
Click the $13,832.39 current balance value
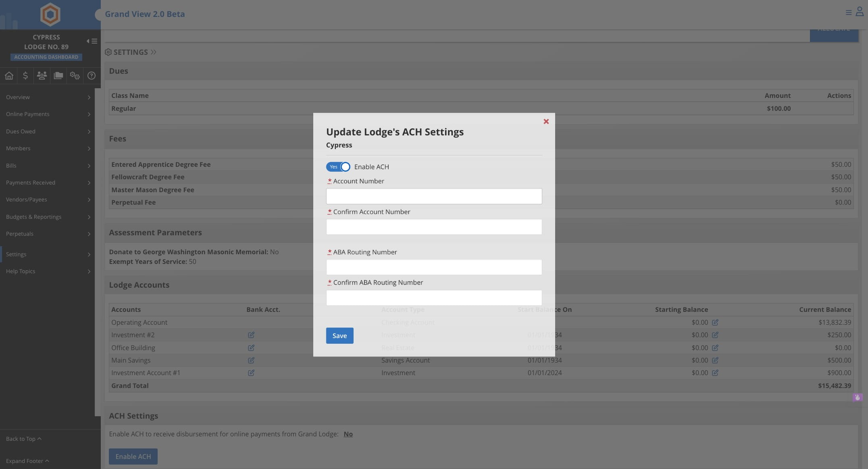coord(835,322)
